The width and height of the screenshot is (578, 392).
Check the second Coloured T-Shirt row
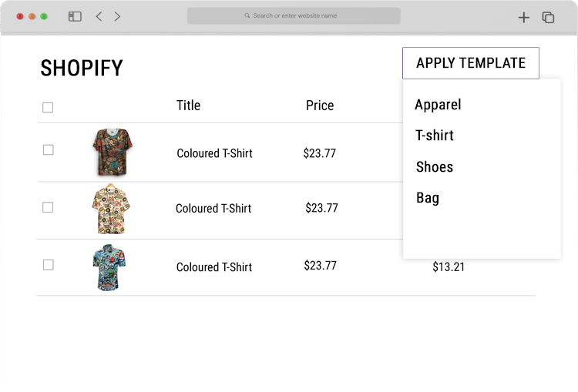[48, 207]
